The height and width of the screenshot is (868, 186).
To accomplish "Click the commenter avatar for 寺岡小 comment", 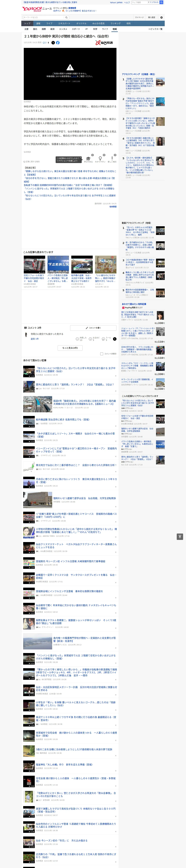I will (26, 335).
